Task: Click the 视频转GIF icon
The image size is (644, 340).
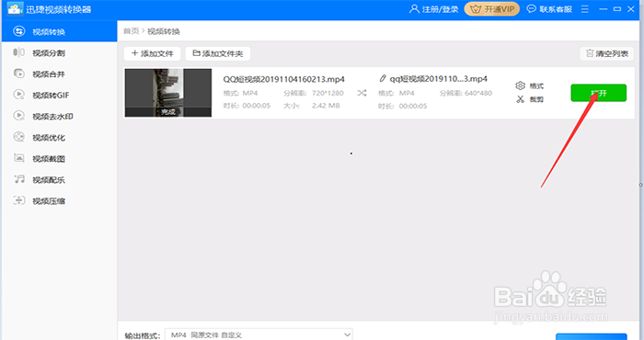Action: coord(19,95)
